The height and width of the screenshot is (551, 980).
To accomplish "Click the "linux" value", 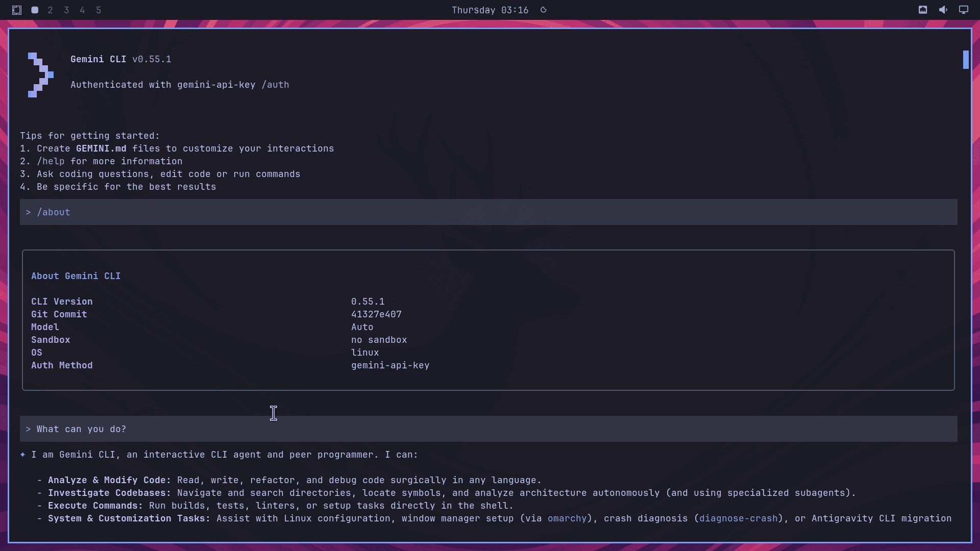I will (365, 353).
